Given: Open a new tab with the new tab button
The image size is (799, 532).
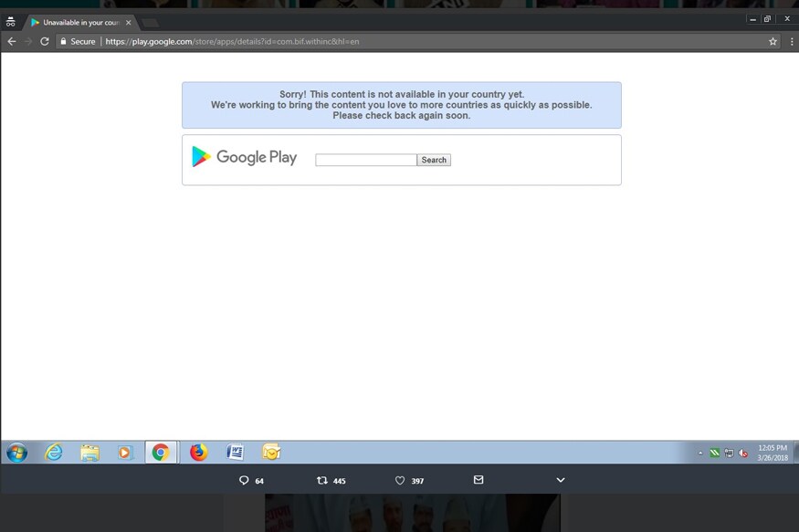Looking at the screenshot, I should pos(151,23).
